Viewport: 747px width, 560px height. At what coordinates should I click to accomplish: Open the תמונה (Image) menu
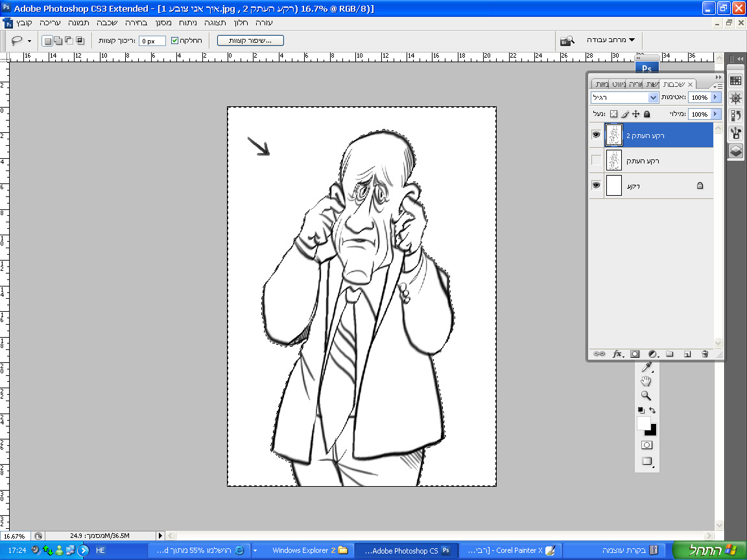point(78,23)
